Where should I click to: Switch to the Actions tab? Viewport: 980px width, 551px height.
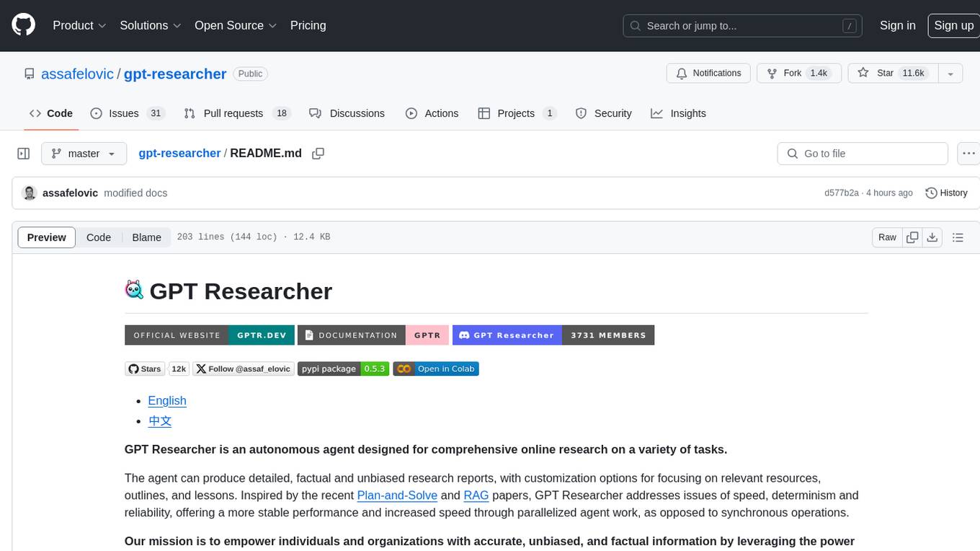432,113
